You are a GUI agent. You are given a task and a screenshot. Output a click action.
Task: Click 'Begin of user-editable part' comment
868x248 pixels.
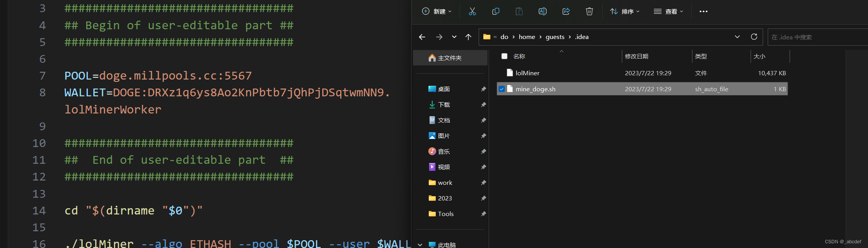179,25
